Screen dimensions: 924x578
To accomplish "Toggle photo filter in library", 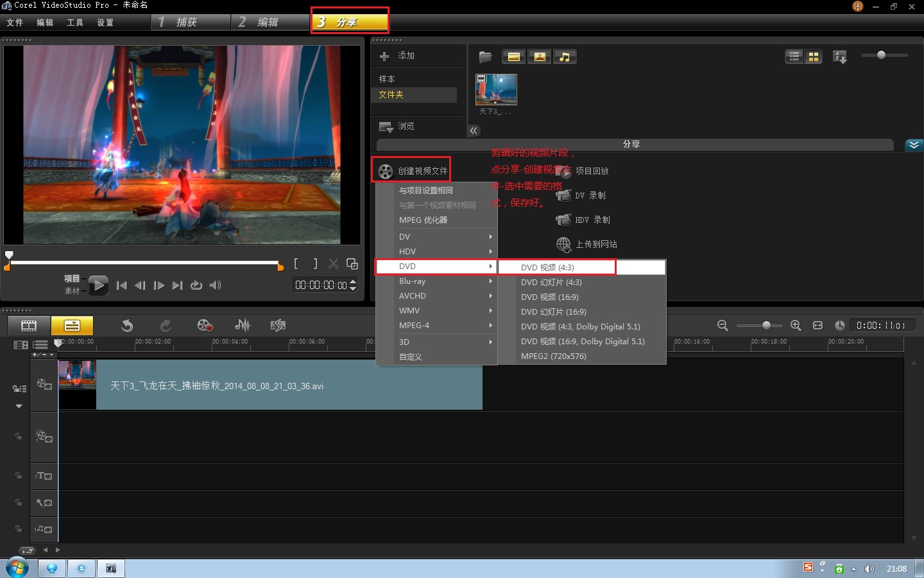I will tap(540, 57).
